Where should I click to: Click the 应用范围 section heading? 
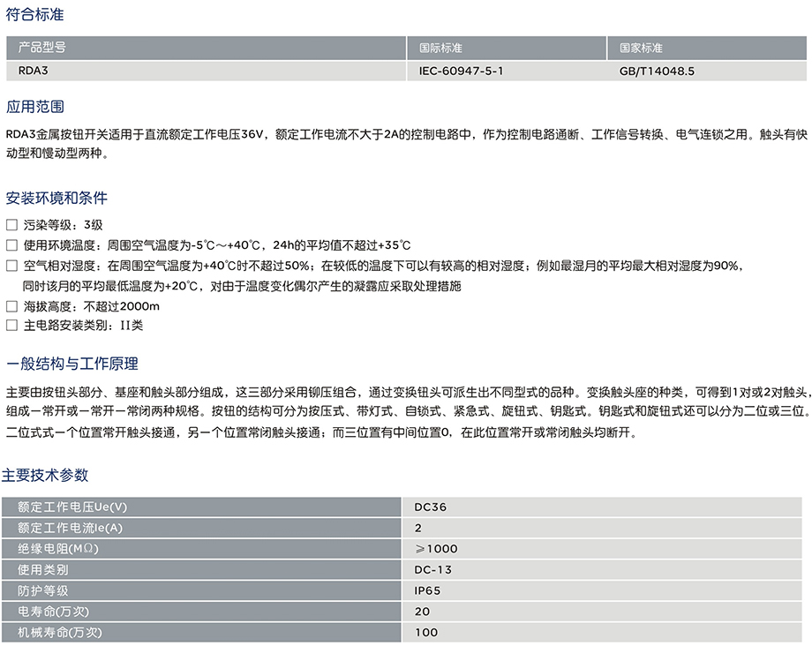(35, 107)
